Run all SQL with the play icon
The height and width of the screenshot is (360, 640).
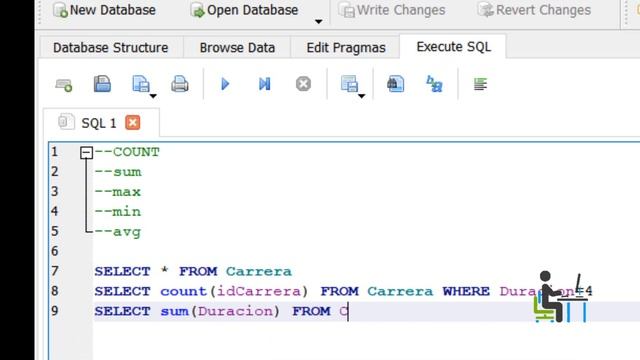(225, 84)
